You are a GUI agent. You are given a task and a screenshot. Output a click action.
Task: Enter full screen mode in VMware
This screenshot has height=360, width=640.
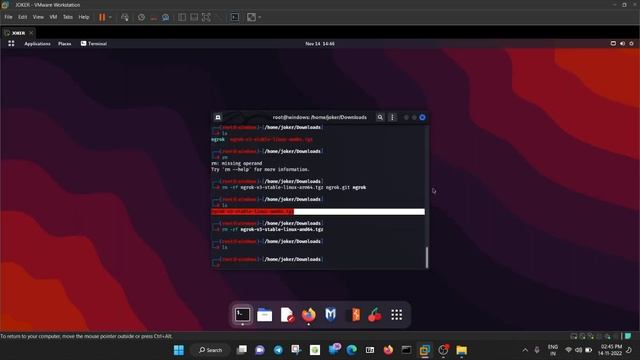(x=207, y=17)
